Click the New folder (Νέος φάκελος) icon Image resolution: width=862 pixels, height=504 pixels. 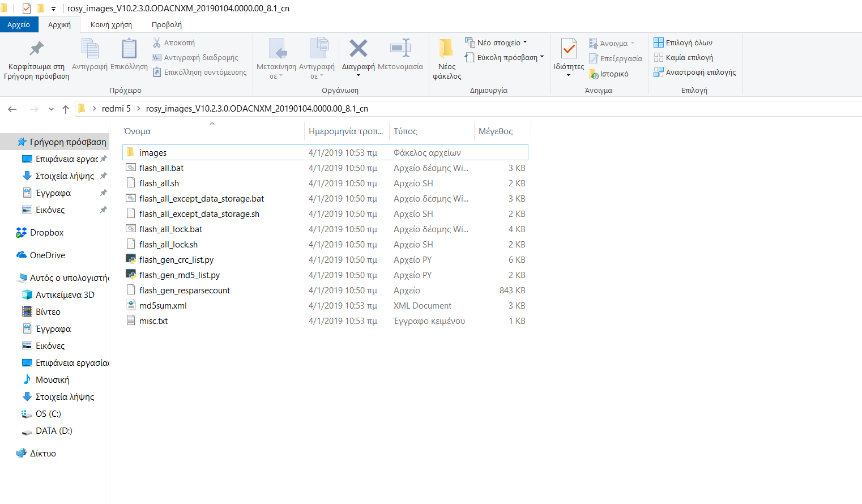click(x=446, y=49)
